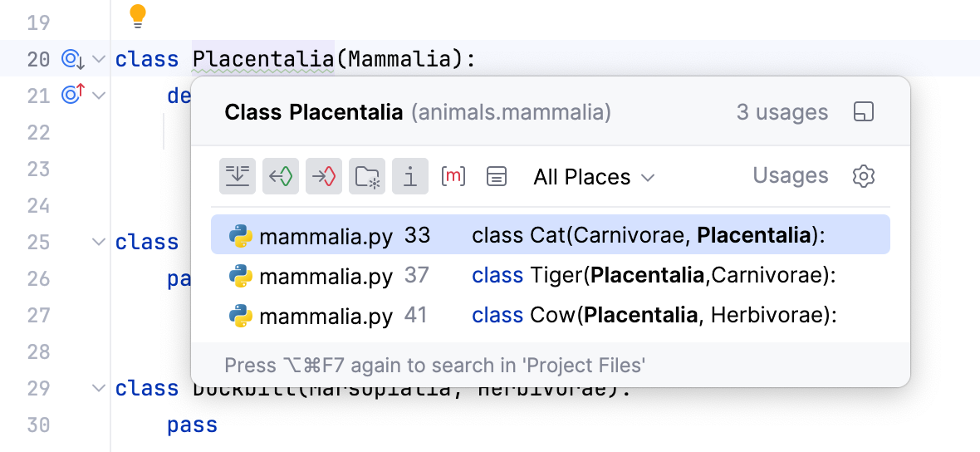Click the folder filter icon in the popup toolbar
The height and width of the screenshot is (452, 980).
pyautogui.click(x=367, y=176)
